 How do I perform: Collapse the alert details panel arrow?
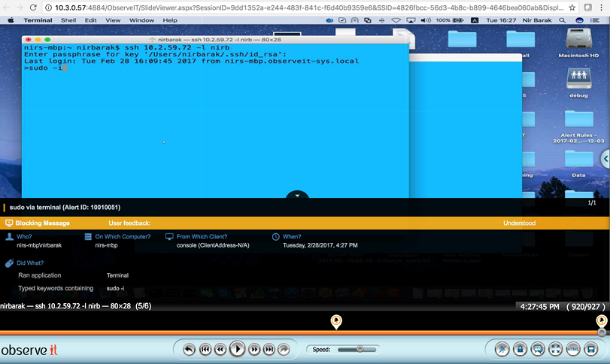coord(297,196)
